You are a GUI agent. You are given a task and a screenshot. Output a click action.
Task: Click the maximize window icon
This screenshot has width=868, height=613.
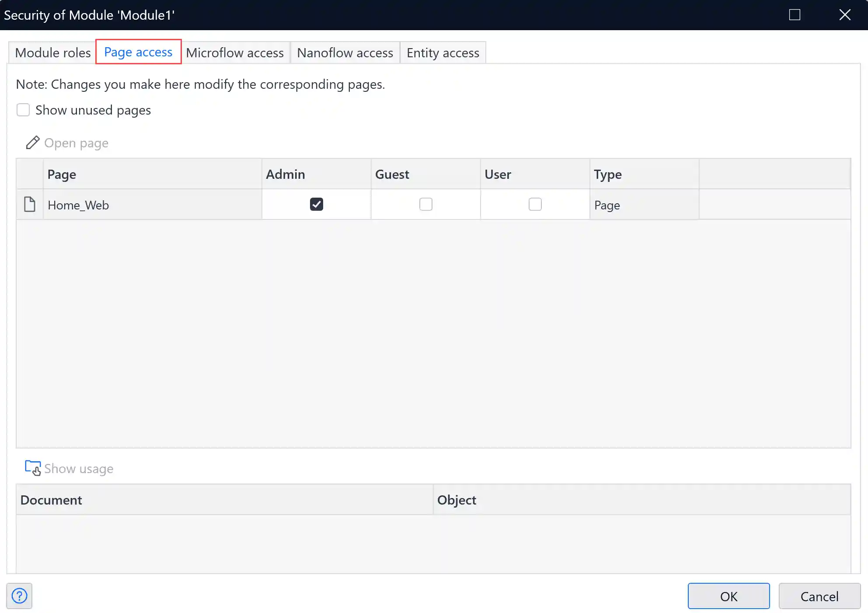point(795,14)
